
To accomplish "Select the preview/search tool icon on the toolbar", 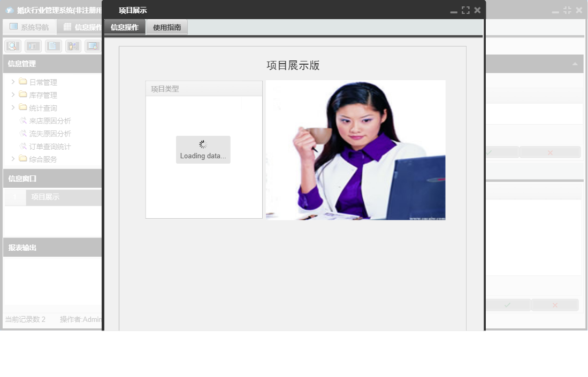I will tap(12, 45).
